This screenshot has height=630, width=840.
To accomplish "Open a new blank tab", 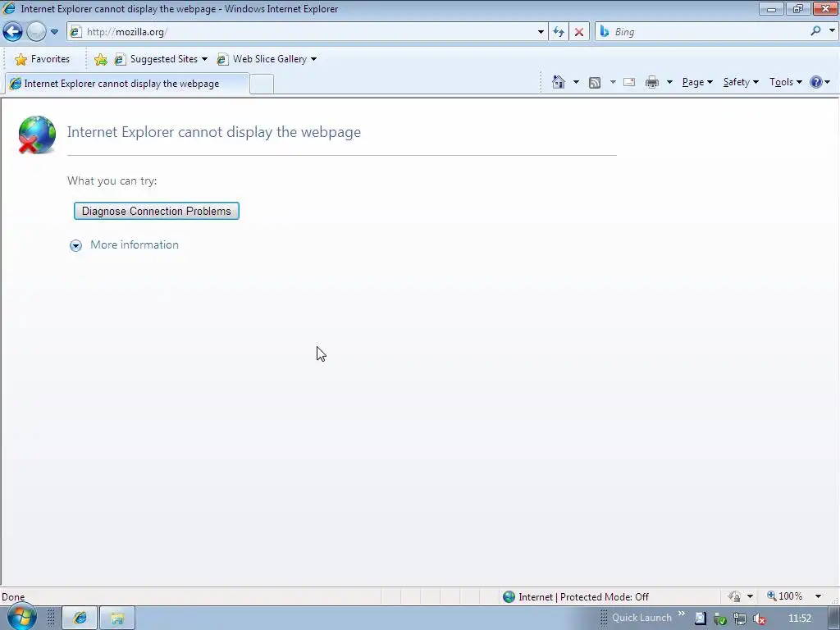I will [262, 84].
